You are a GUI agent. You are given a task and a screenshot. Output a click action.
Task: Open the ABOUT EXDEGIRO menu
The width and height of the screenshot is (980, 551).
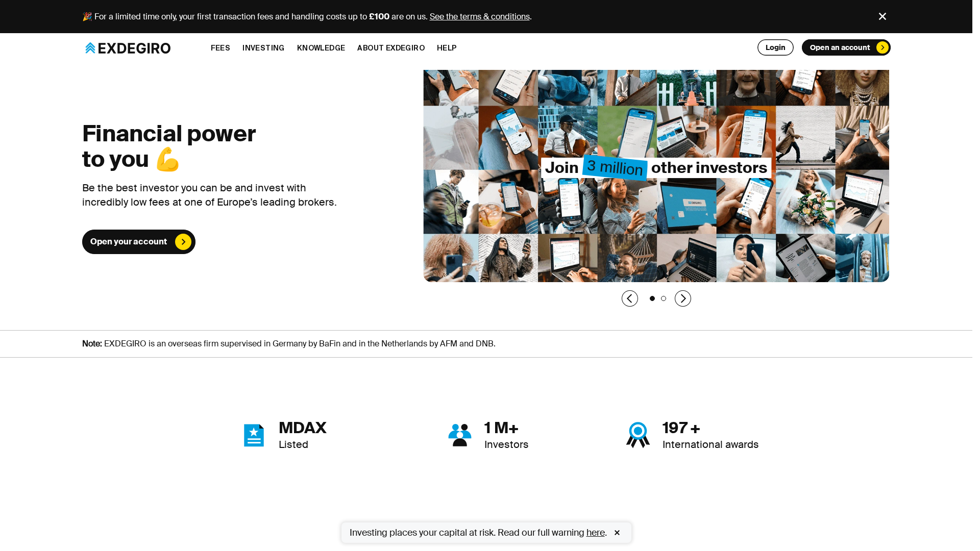pyautogui.click(x=391, y=48)
